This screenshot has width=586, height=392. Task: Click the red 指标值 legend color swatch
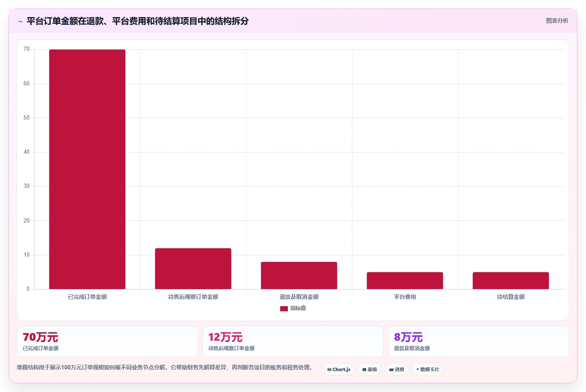(284, 309)
